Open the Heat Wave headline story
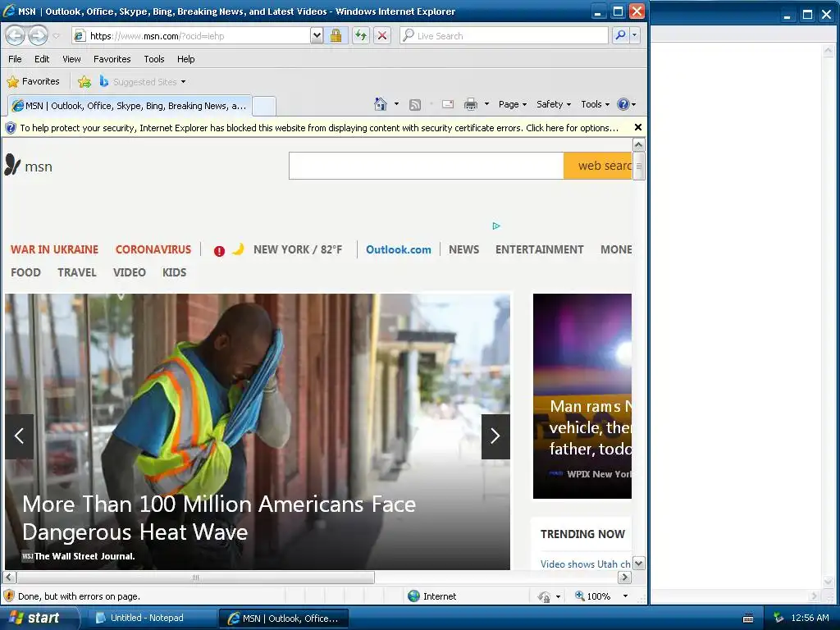 click(x=219, y=518)
